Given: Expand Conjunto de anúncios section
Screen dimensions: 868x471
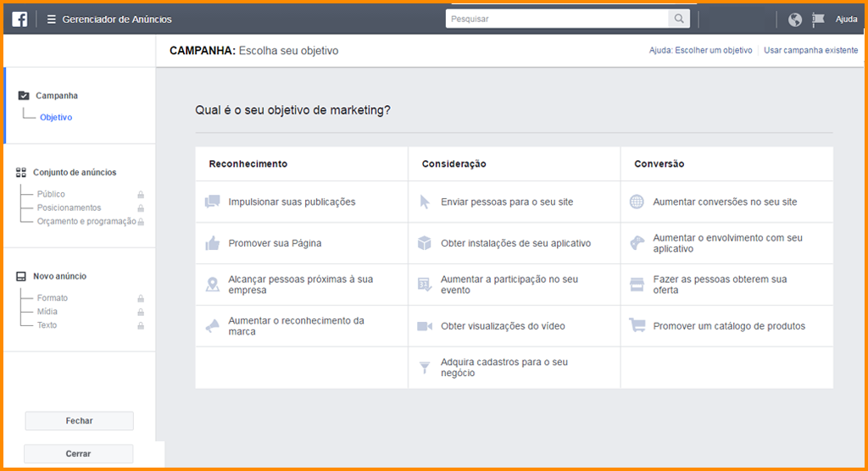Looking at the screenshot, I should (74, 173).
